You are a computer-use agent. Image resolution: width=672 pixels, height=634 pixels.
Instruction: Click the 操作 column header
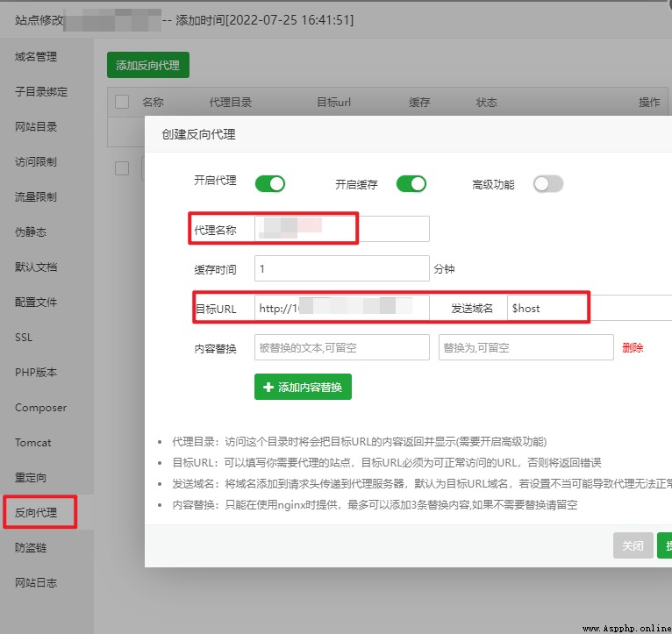point(649,103)
